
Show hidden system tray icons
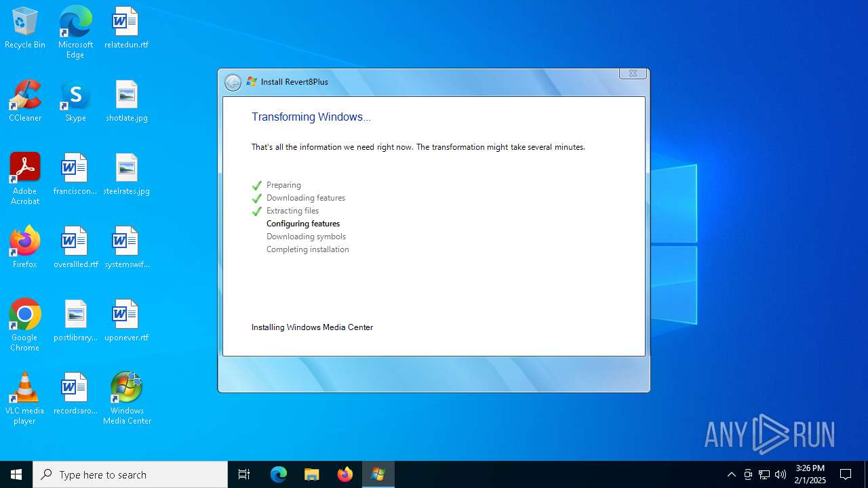tap(731, 474)
